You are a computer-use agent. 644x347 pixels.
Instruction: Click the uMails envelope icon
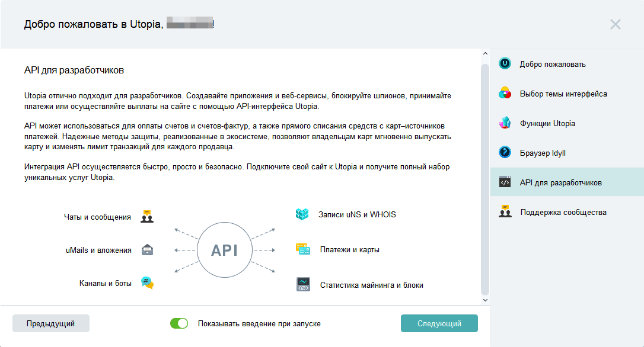[x=148, y=249]
